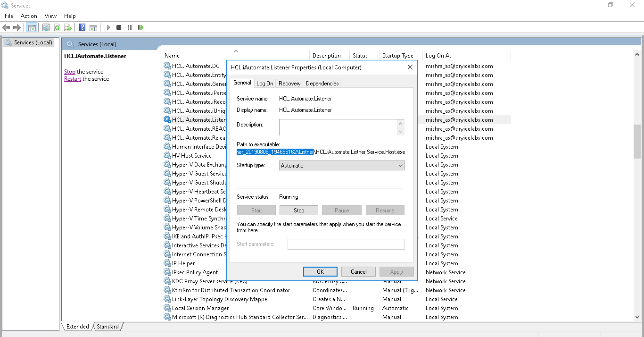Click Description box scroll-down arrow
Image resolution: width=644 pixels, height=337 pixels.
coord(401,132)
